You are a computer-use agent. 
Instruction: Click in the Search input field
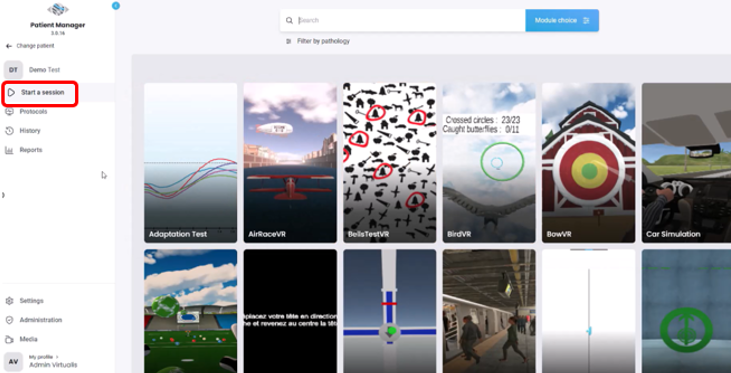410,21
